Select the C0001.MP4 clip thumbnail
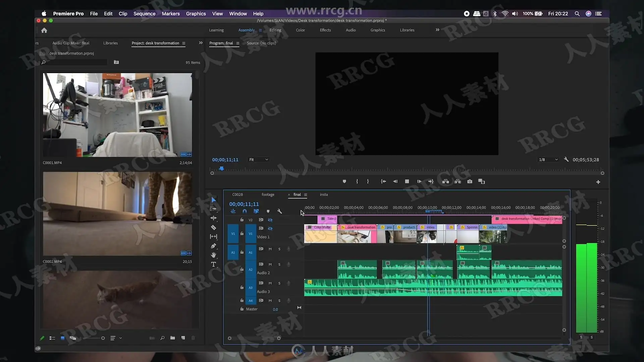Viewport: 644px width, 362px height. point(117,115)
